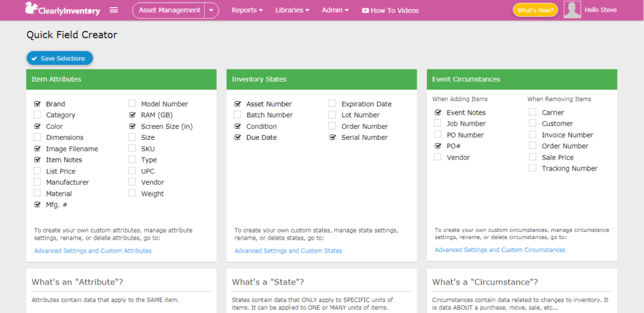Screen dimensions: 644x313
Task: Check the Size attribute checkbox
Action: (x=132, y=137)
